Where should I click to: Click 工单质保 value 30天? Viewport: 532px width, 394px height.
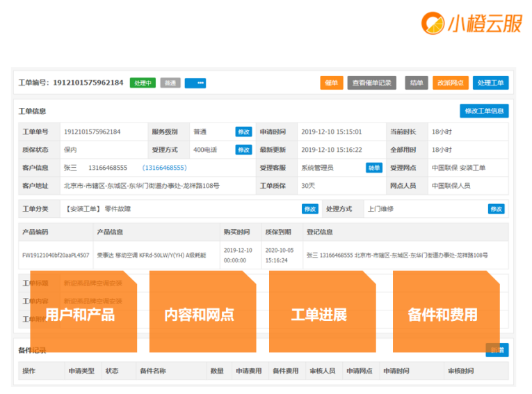point(308,186)
